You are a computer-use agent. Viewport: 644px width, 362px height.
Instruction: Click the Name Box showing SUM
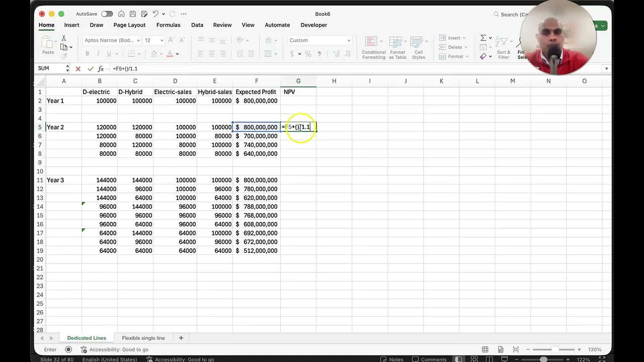(x=50, y=68)
